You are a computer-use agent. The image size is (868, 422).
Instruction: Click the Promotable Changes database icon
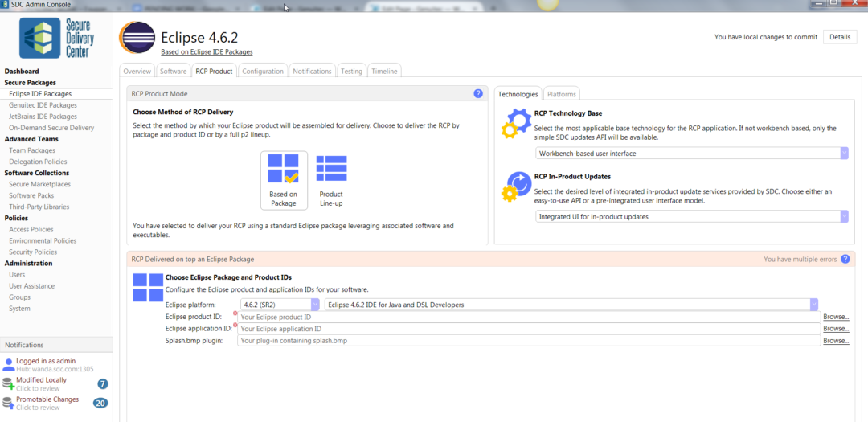click(8, 403)
